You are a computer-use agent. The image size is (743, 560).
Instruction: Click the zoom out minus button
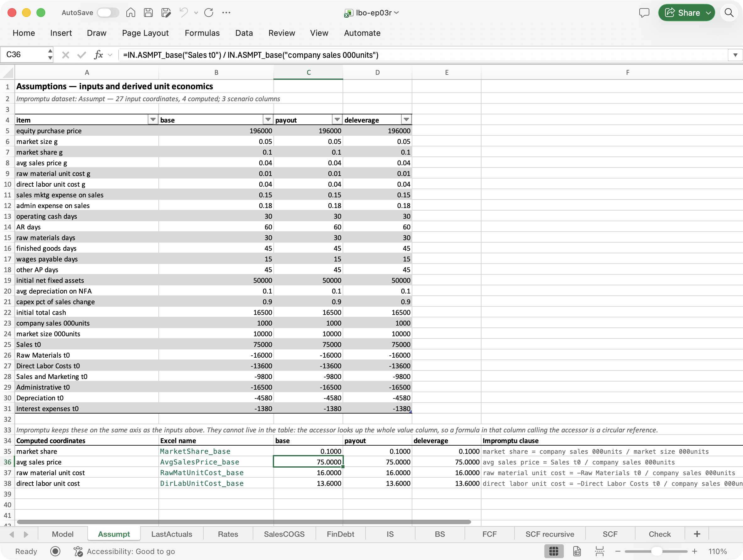[618, 551]
